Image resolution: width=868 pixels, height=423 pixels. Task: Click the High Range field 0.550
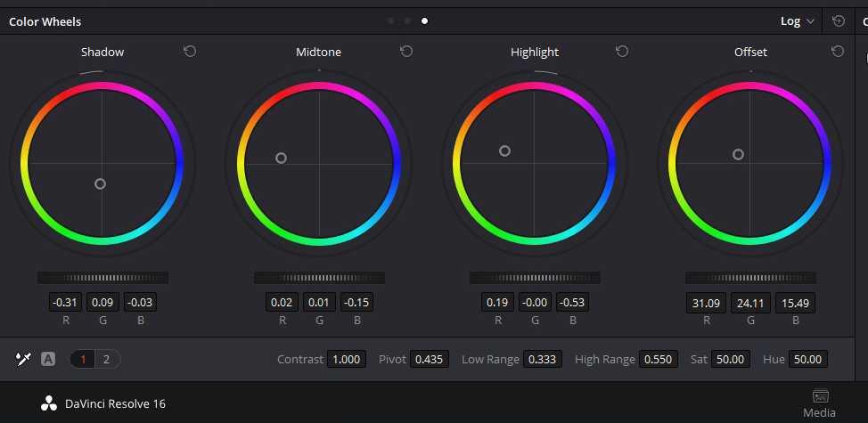pyautogui.click(x=659, y=360)
